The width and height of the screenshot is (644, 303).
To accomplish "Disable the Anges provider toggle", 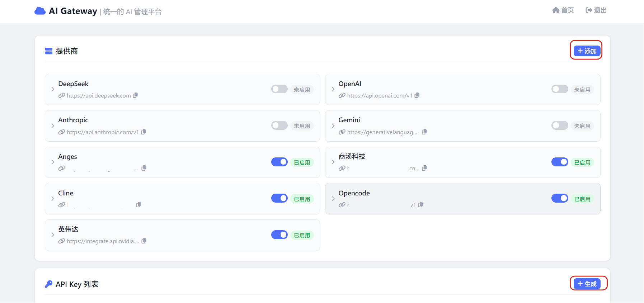I will pos(279,162).
